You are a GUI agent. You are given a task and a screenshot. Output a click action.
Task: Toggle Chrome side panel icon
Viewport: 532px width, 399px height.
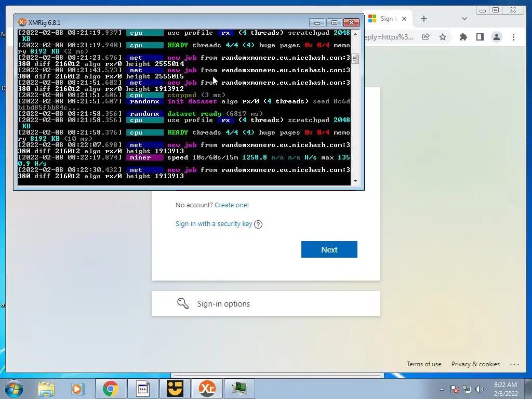tap(480, 37)
